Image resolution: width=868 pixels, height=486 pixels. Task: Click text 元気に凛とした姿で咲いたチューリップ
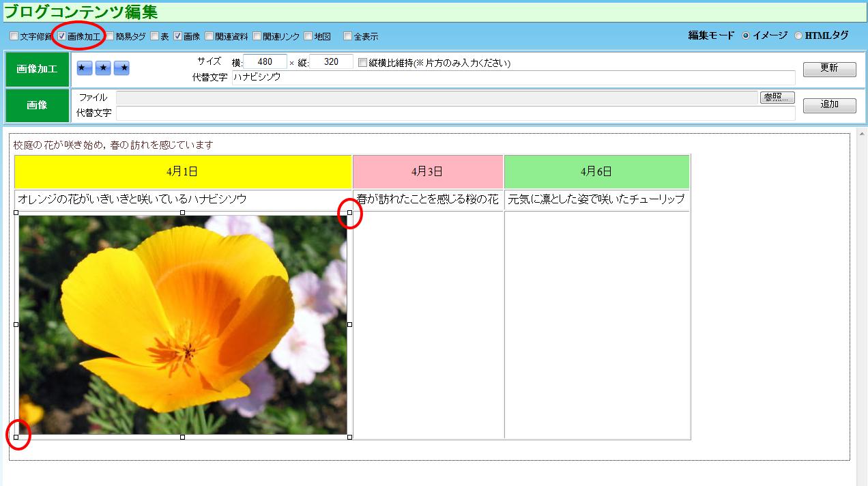click(596, 199)
